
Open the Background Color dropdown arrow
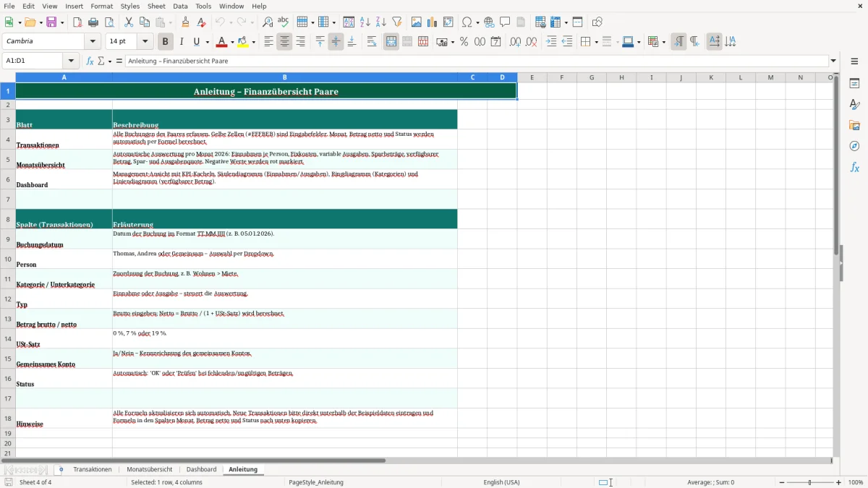(254, 42)
